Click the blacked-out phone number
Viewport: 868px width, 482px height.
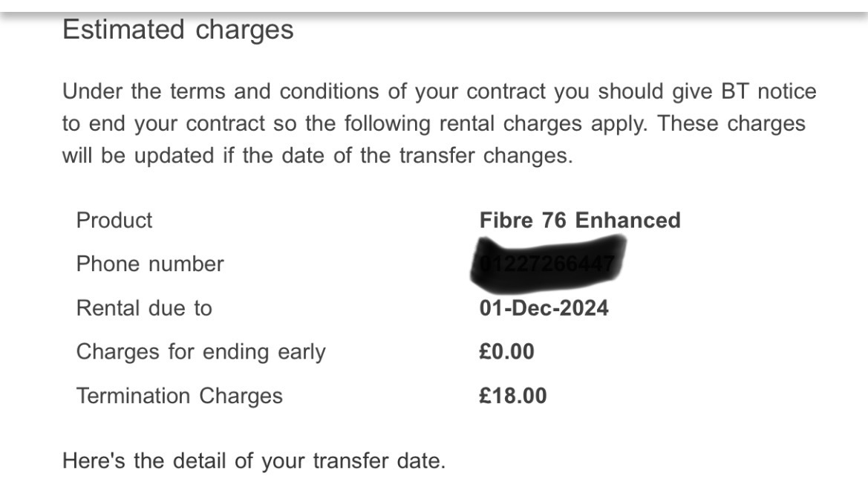pos(546,261)
